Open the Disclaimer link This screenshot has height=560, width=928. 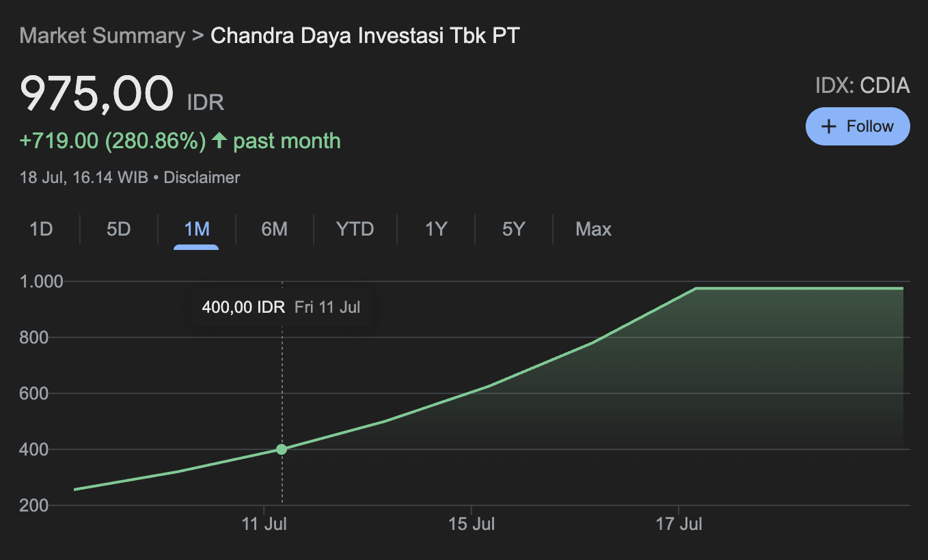click(202, 177)
